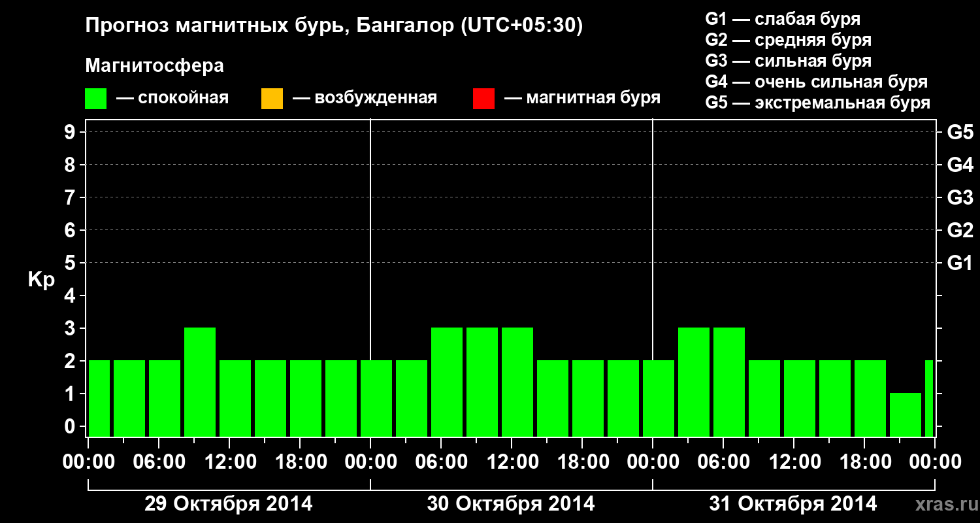Click the 'G5' label on the right axis
This screenshot has height=523, width=980.
point(960,133)
